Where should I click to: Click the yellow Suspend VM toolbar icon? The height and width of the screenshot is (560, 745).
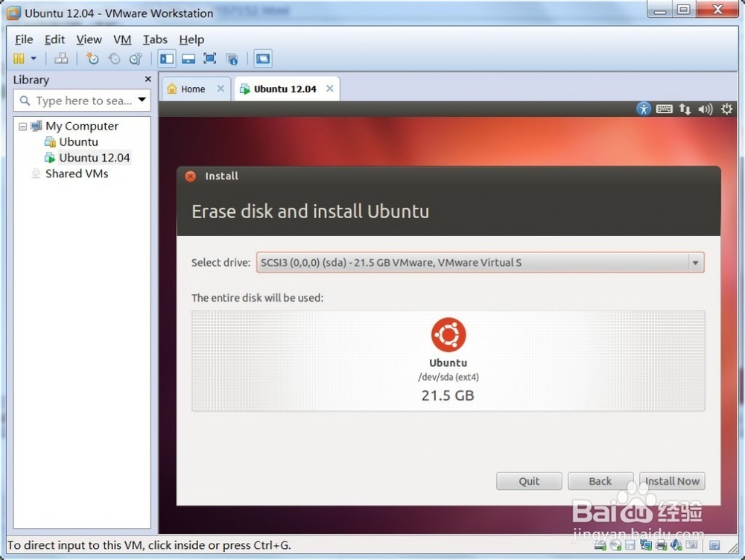point(19,58)
